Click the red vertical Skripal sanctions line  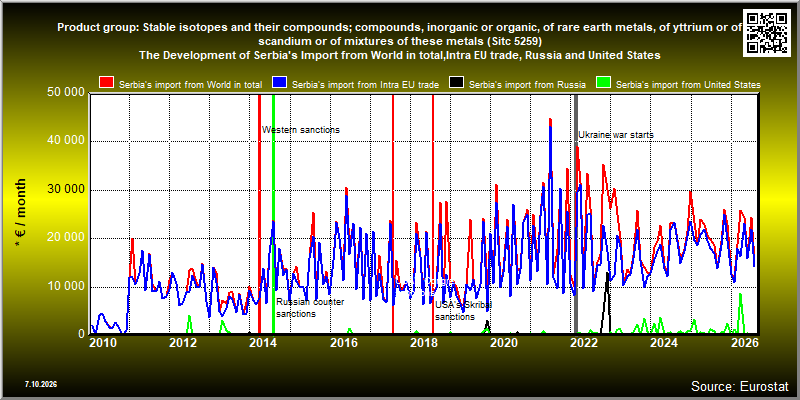pos(433,214)
